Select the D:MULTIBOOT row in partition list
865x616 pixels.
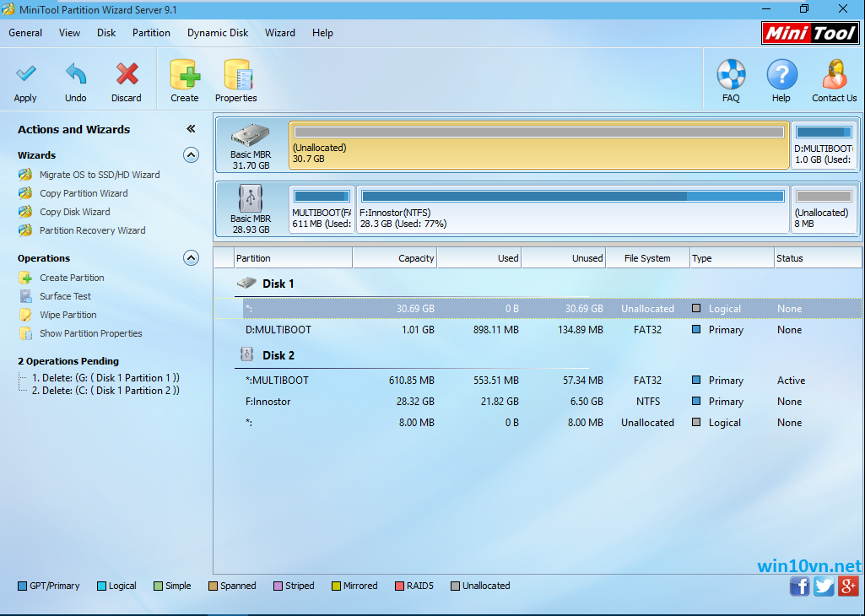tap(538, 330)
